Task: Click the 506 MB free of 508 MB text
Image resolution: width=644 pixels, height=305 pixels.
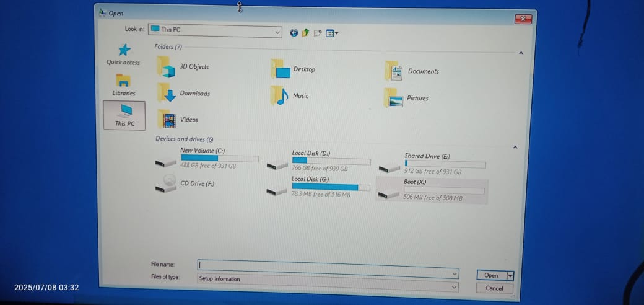Action: (432, 198)
